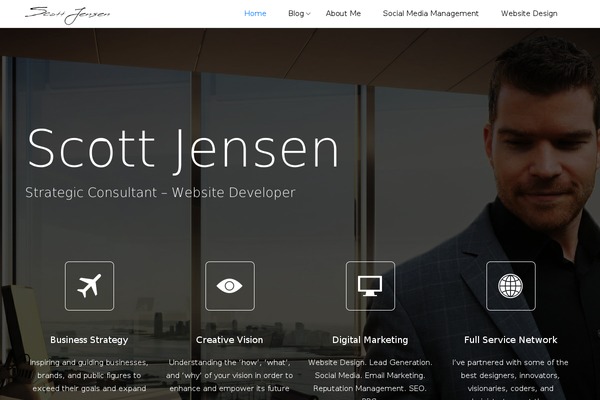
Task: Click the Scott Jensen signature logo
Action: click(x=68, y=15)
